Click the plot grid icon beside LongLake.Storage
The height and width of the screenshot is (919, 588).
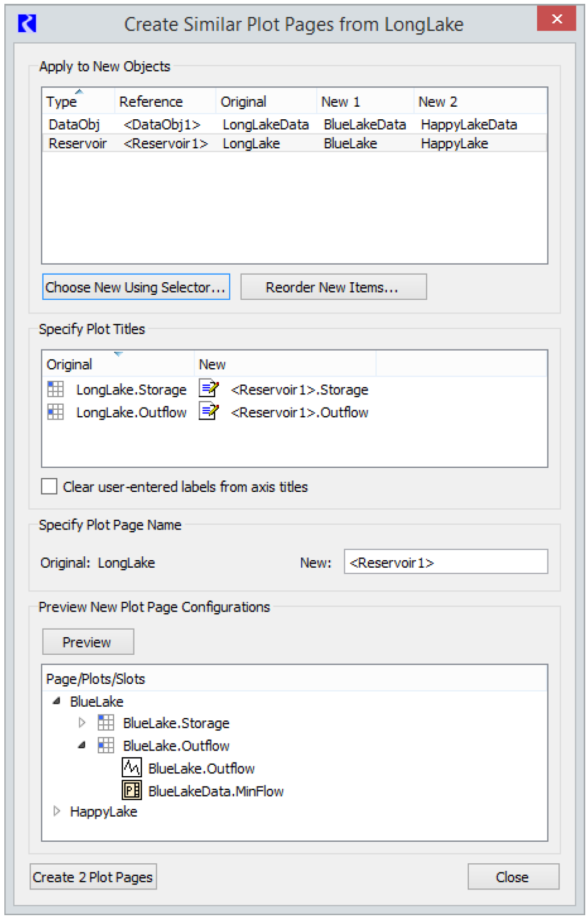(55, 389)
